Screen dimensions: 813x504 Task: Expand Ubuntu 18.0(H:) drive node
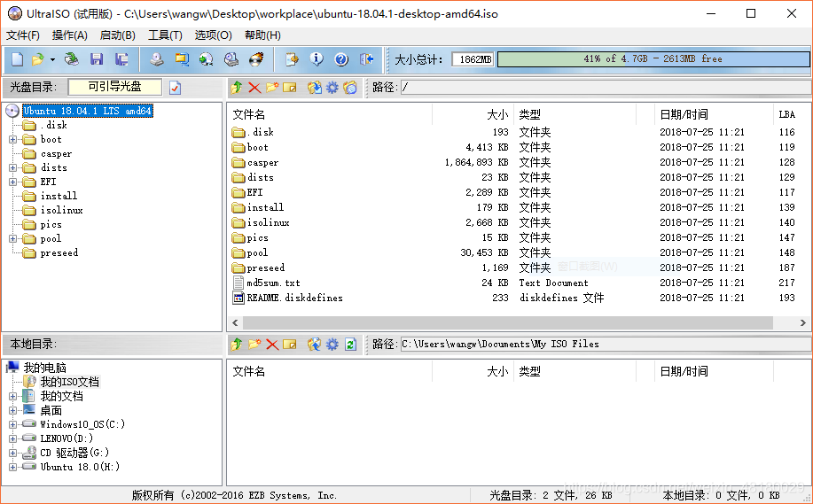[13, 467]
